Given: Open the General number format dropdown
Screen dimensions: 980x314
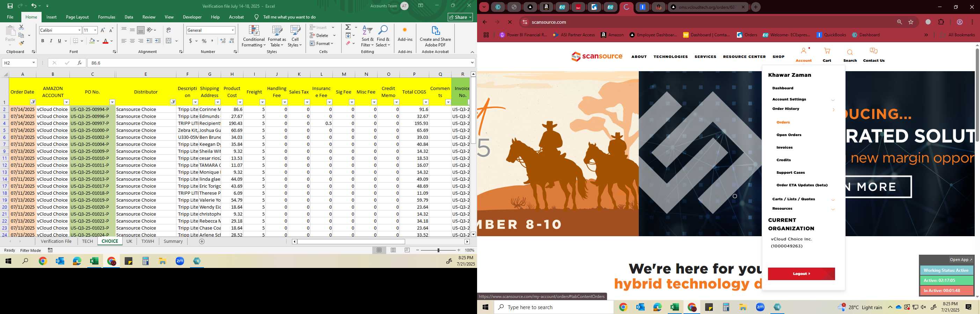Looking at the screenshot, I should 233,30.
